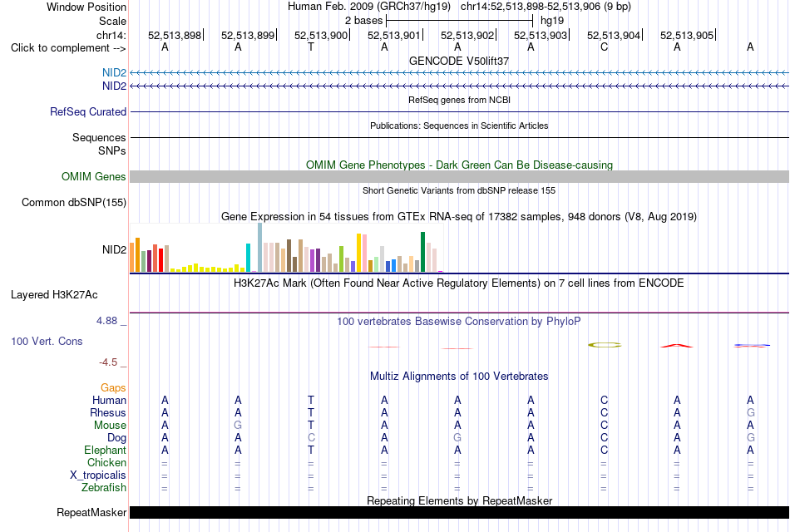Screen dimensions: 790x532
Task: Click the red peaked PhyloP conservation mark
Action: coord(677,346)
